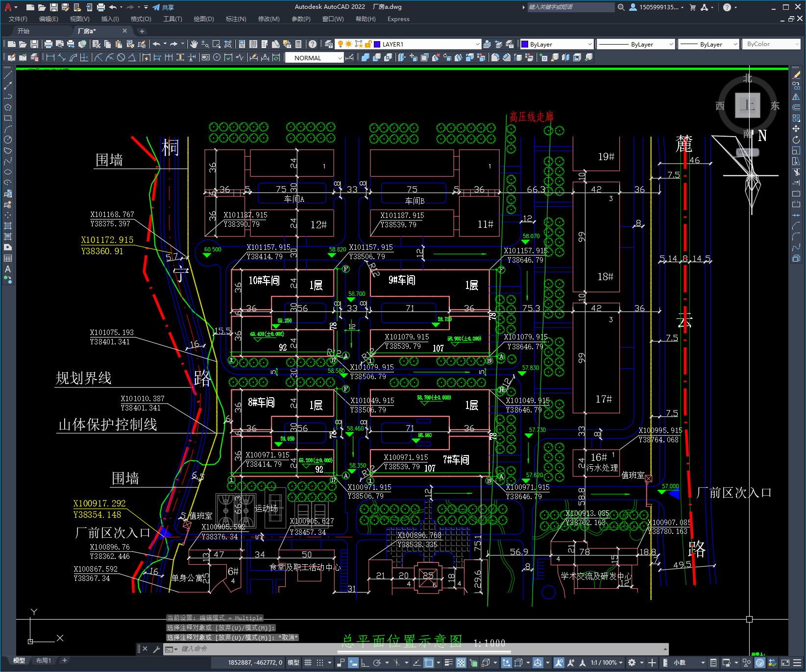
Task: Open the 编辑(E) menu
Action: (x=49, y=19)
